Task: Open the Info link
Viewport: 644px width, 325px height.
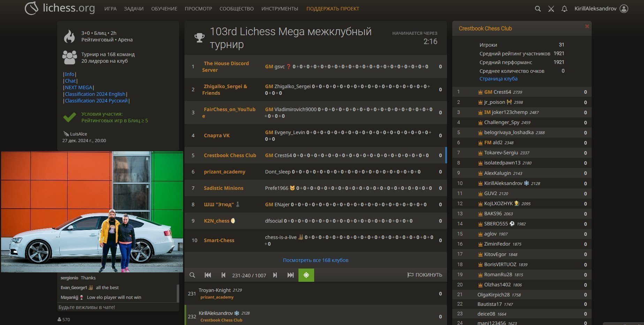Action: pyautogui.click(x=69, y=74)
